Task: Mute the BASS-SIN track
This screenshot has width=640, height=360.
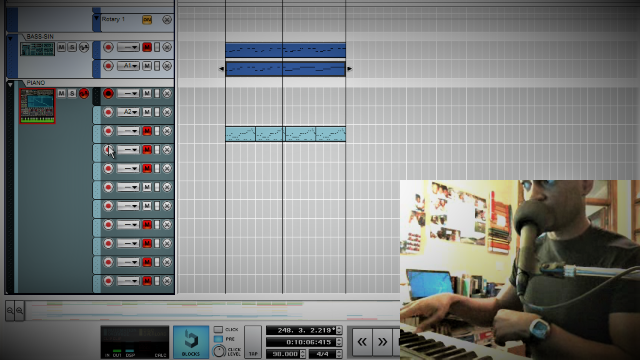Action: pos(61,47)
